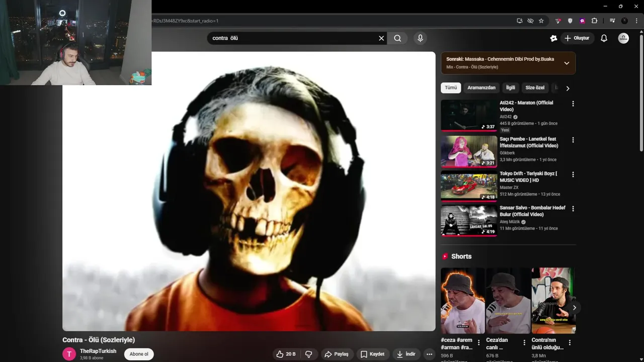
Task: Click the video title Contra - Ölü (Sozleriyle)
Action: (99, 340)
